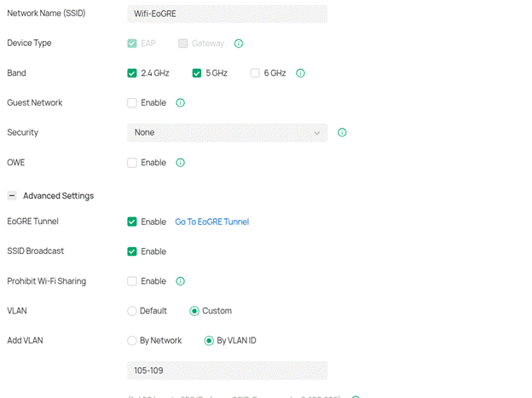The height and width of the screenshot is (398, 532).
Task: Click info icon next to Security dropdown
Action: (342, 133)
